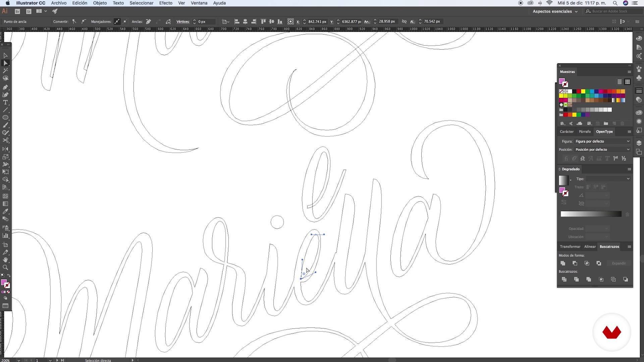This screenshot has width=644, height=362.
Task: Select the Pen tool
Action: pos(5,87)
